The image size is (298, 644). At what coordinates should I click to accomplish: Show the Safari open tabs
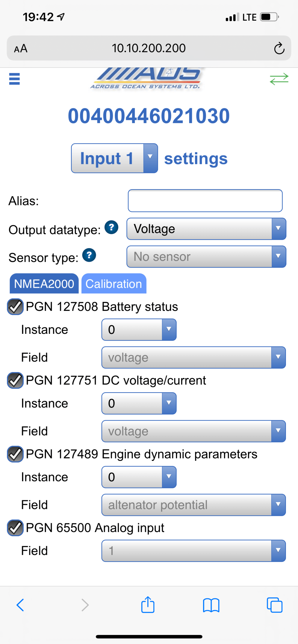click(x=275, y=605)
